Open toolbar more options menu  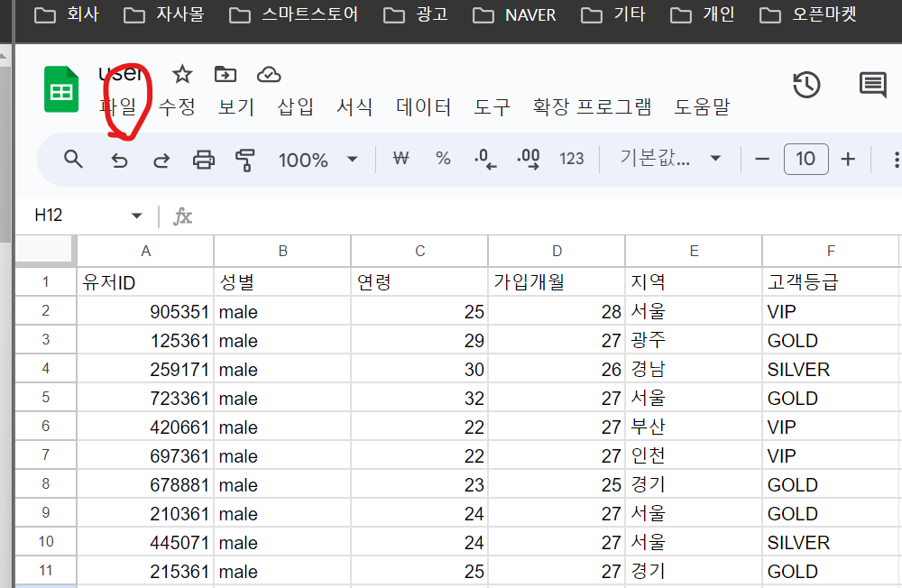[896, 160]
